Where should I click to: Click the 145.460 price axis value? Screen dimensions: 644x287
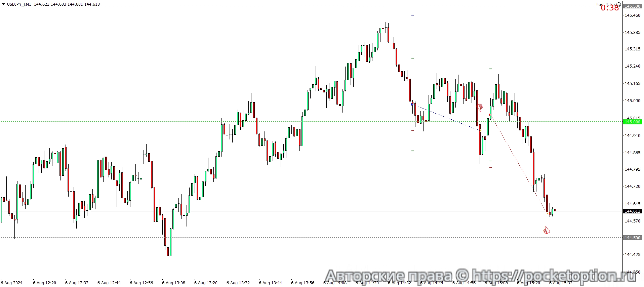(632, 15)
